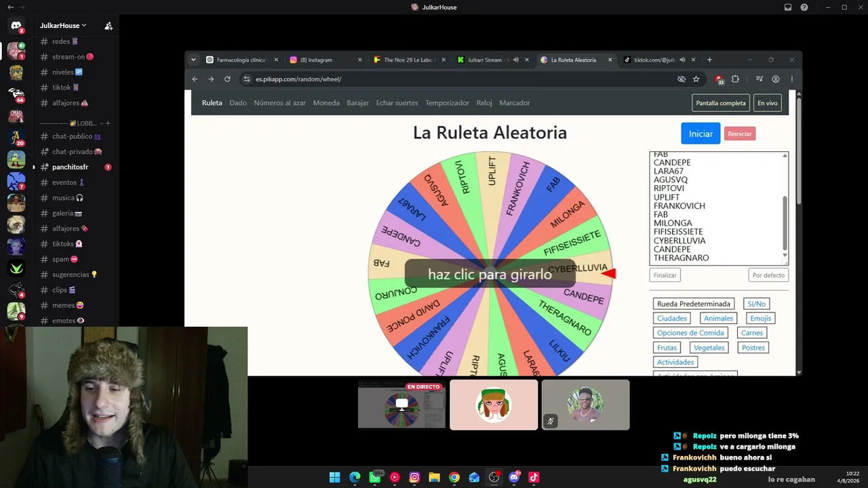Open Números al azar menu item
Image resolution: width=868 pixels, height=488 pixels.
tap(280, 103)
